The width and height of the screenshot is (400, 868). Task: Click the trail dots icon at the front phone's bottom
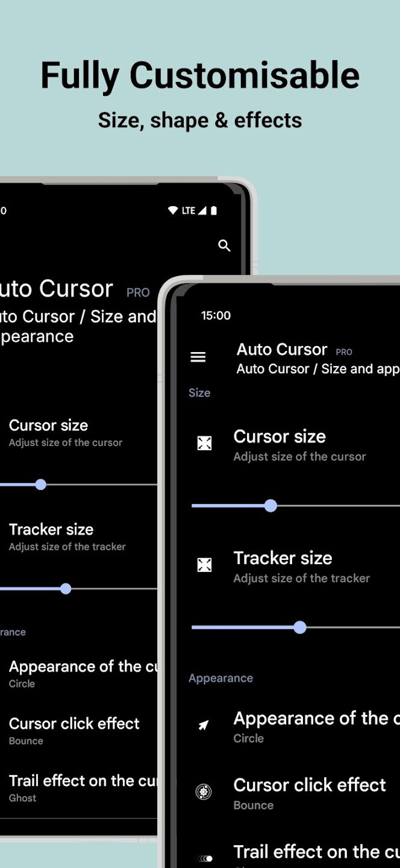click(x=205, y=858)
